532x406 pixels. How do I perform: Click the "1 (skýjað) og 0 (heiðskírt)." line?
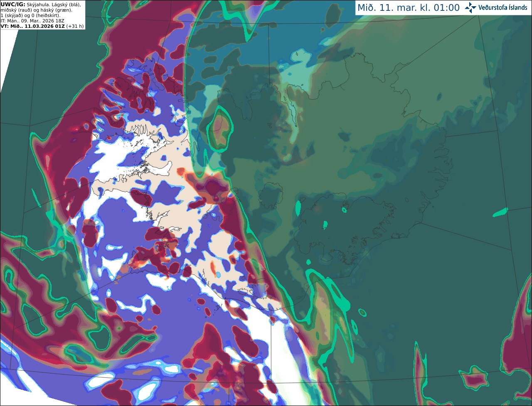(31, 15)
